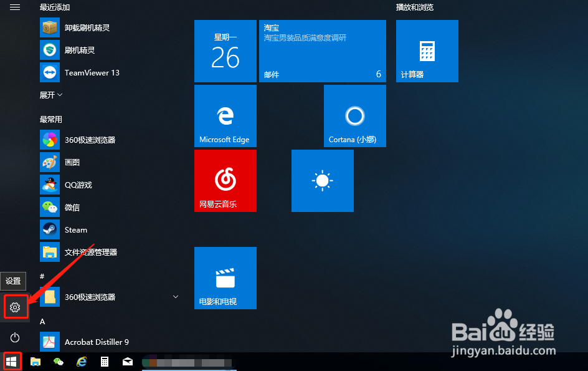Expand 最近添加 using the 展开 chevron
The height and width of the screenshot is (371, 588).
tap(50, 95)
